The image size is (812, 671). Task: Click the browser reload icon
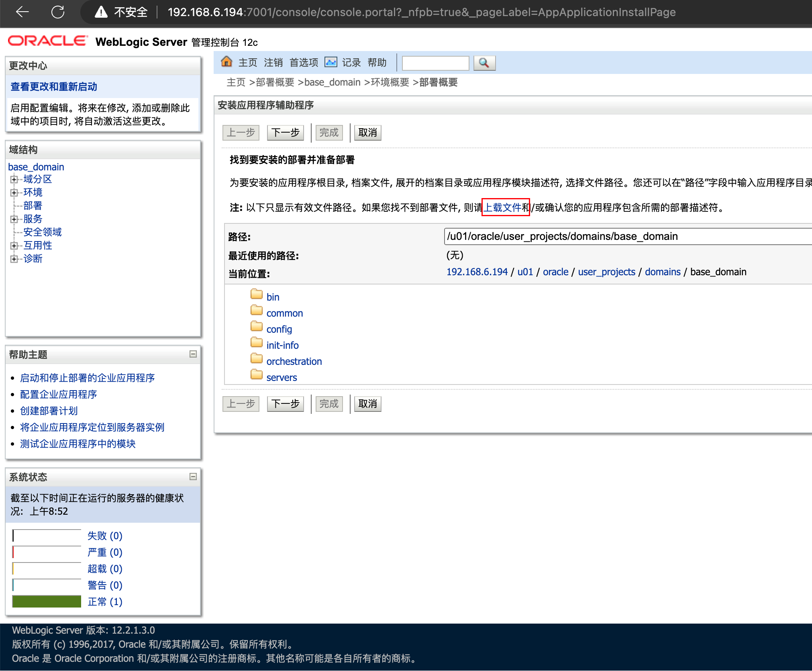(x=58, y=12)
